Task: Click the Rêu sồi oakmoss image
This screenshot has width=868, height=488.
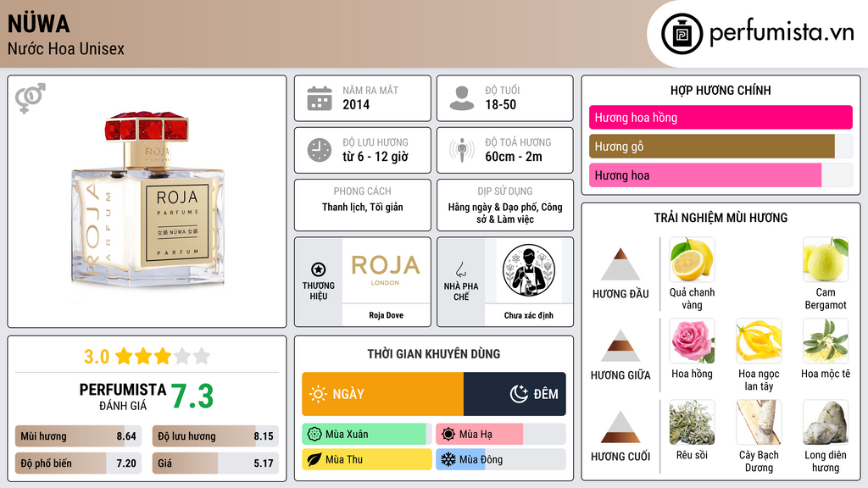Action: point(692,422)
